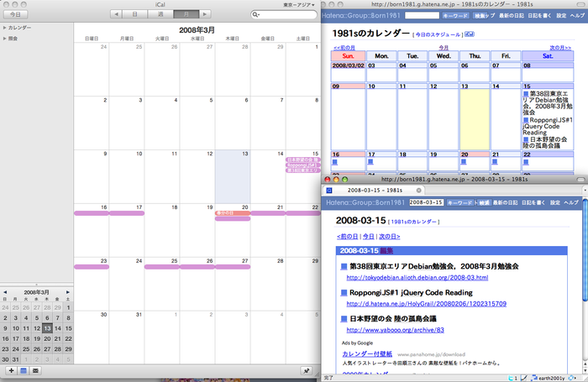Open the 東京-アジア time zone dropdown
This screenshot has height=382, width=588.
[299, 5]
